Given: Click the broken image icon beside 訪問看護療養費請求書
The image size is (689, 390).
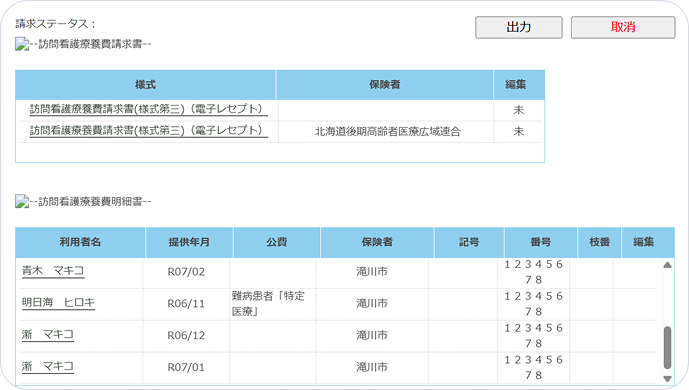Looking at the screenshot, I should pos(22,44).
